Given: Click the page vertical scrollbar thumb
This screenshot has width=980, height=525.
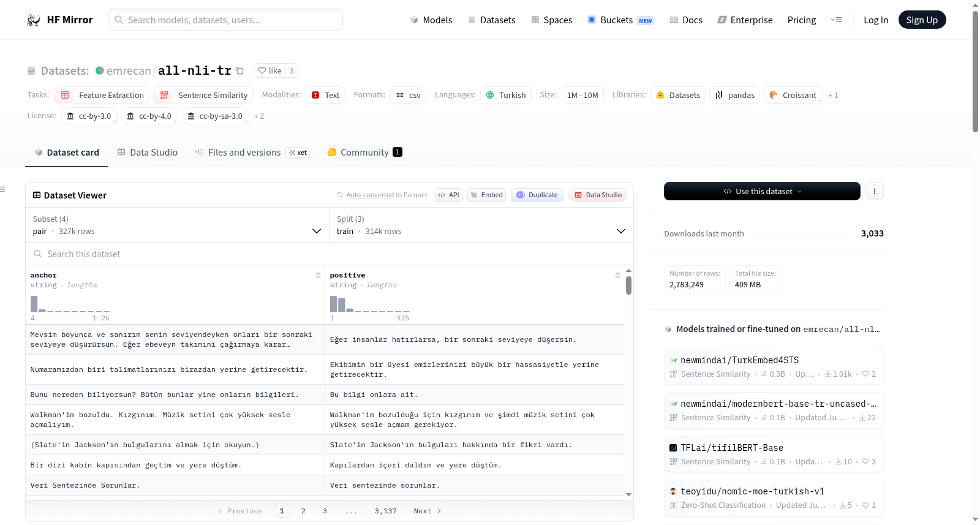Looking at the screenshot, I should [975, 70].
